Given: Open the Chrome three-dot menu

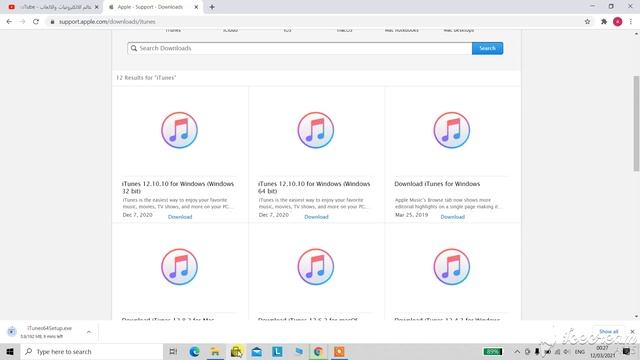Looking at the screenshot, I should [x=631, y=22].
